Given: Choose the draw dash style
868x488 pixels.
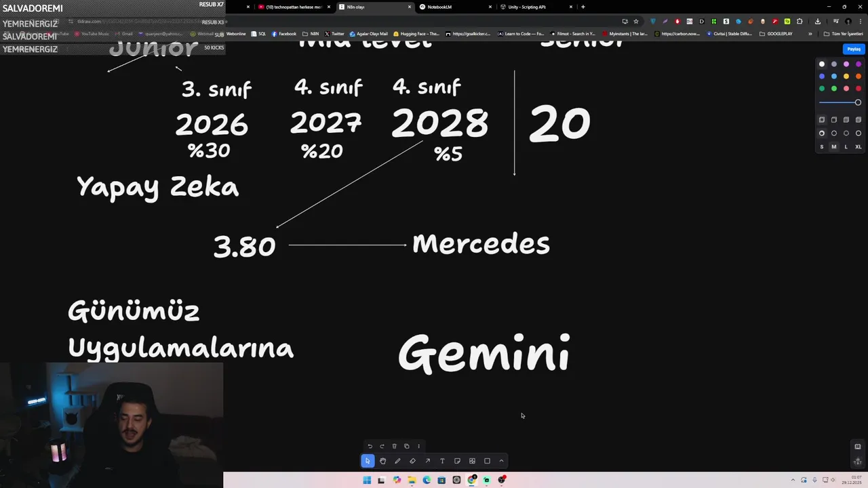Looking at the screenshot, I should coord(822,134).
